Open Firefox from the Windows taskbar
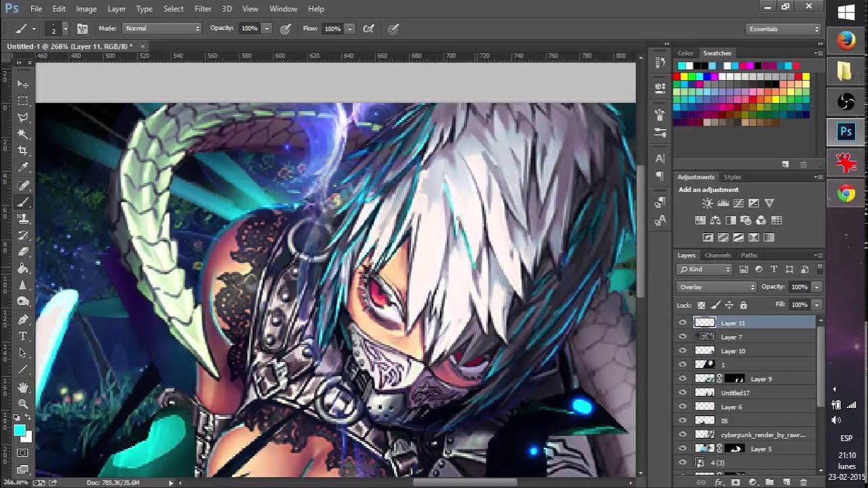 pos(846,41)
